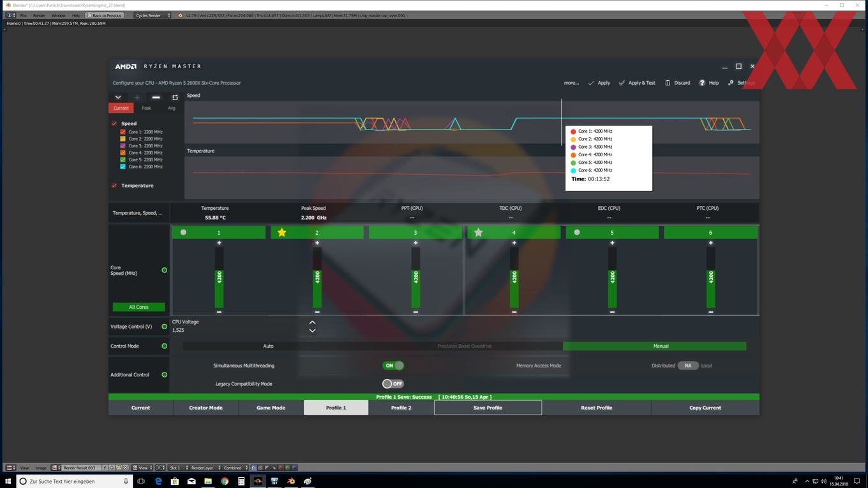The height and width of the screenshot is (488, 868).
Task: Click the graph reset square icon beside the minus
Action: (x=175, y=97)
